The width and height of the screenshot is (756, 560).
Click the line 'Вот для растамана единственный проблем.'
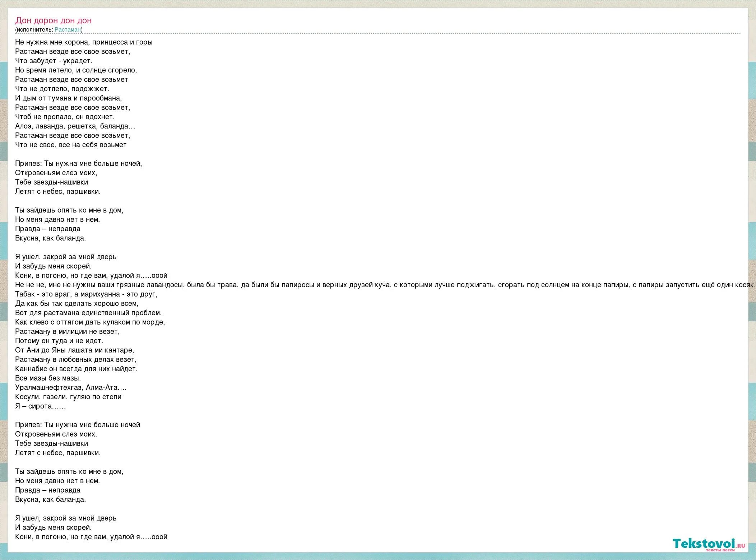tap(88, 313)
